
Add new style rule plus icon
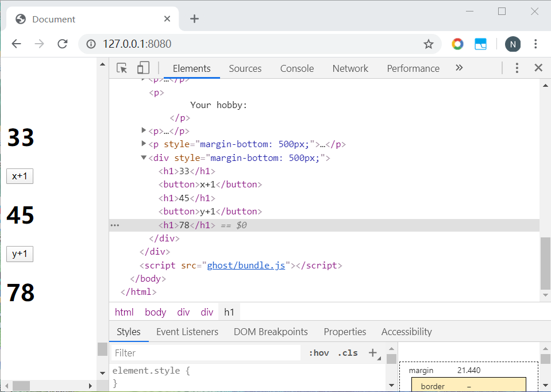click(373, 352)
